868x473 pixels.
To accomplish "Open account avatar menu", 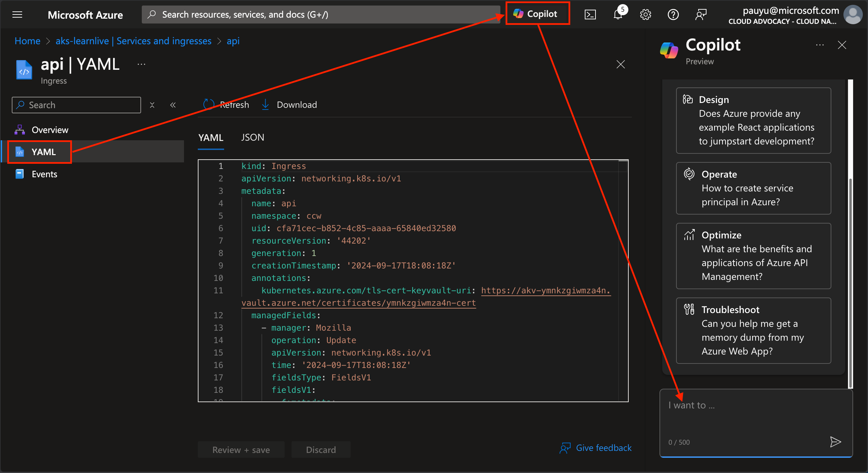I will 853,15.
